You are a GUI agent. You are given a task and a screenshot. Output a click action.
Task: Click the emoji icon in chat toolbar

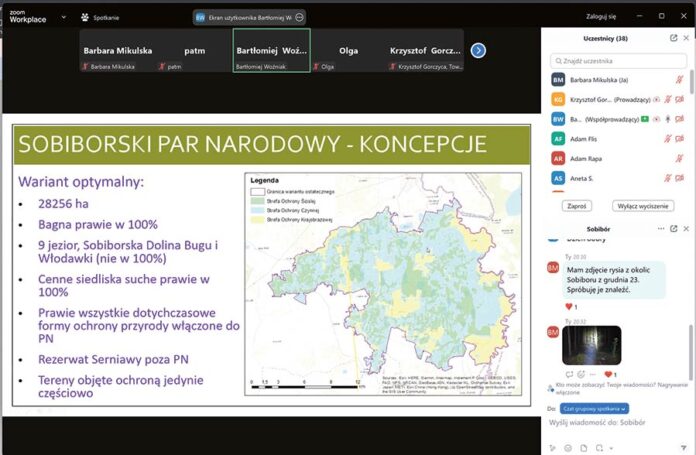[568, 447]
